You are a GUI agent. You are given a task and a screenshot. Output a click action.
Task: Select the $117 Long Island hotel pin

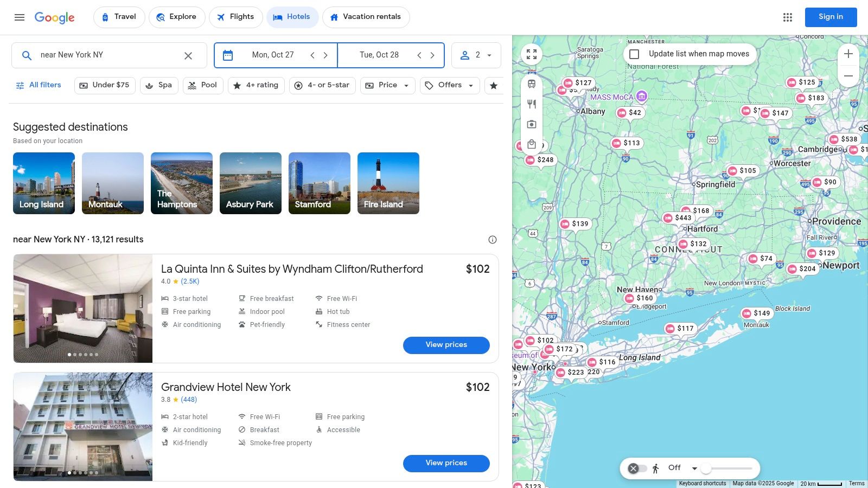coord(680,329)
